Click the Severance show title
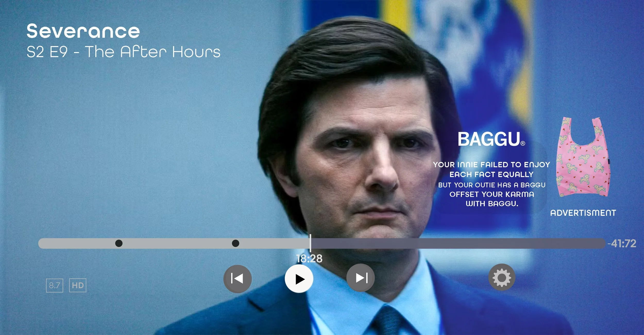This screenshot has height=335, width=644. (x=83, y=31)
